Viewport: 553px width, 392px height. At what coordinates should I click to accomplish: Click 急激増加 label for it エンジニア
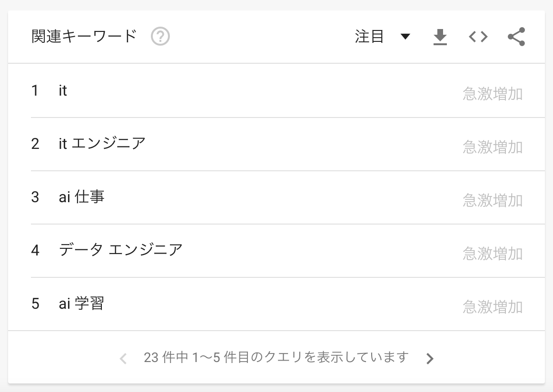click(493, 147)
